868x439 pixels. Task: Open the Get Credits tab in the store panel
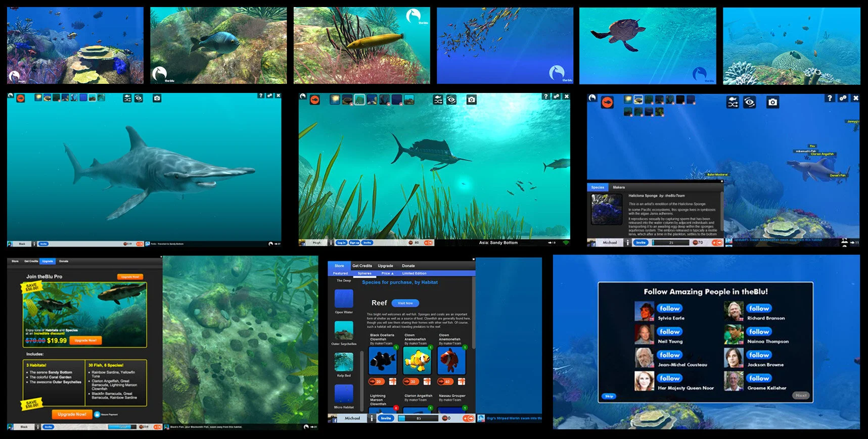362,266
